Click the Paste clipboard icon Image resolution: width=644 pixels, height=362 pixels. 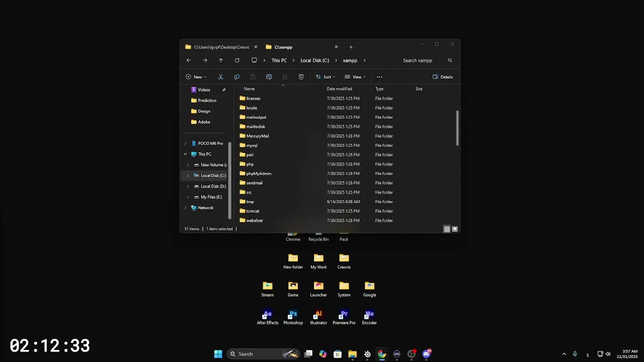[x=253, y=77]
